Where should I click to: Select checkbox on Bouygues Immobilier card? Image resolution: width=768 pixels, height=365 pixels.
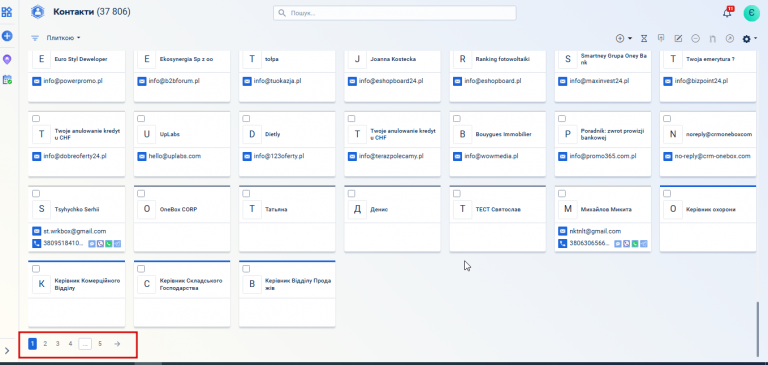coord(457,119)
